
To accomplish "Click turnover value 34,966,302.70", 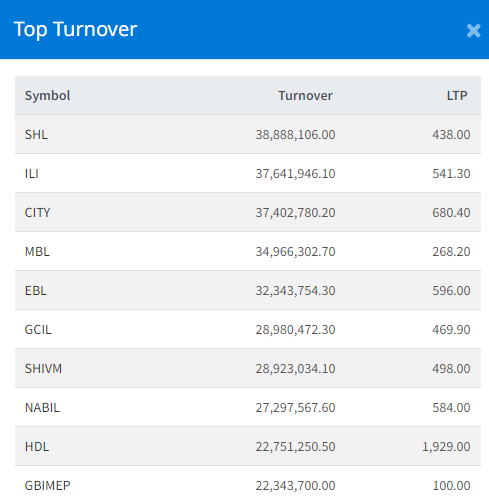I will 295,252.
